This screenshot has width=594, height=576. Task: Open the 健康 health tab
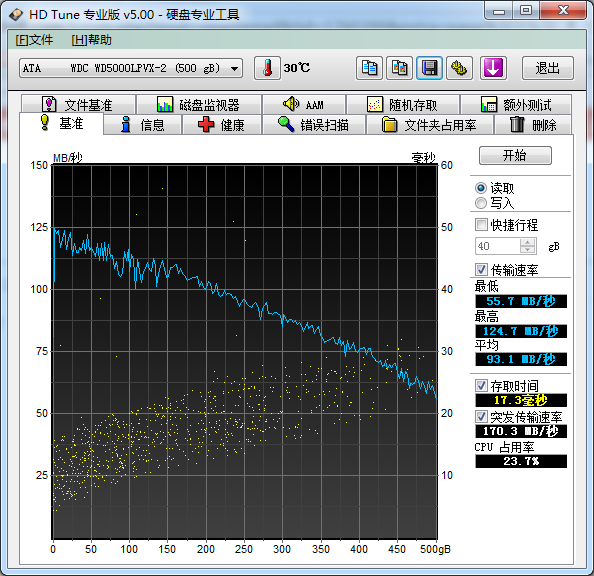tap(222, 125)
